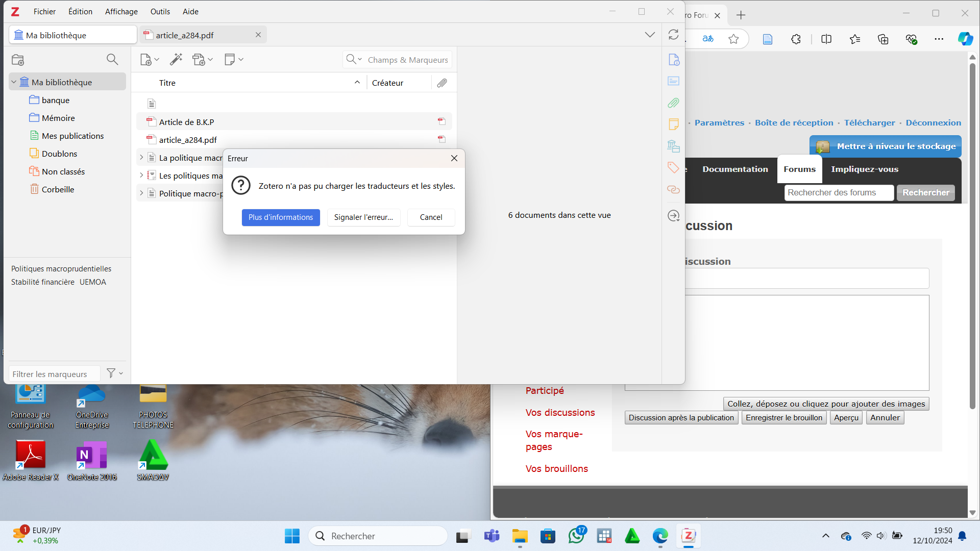Viewport: 980px width, 551px height.
Task: Show the related items section icon
Action: point(674,189)
